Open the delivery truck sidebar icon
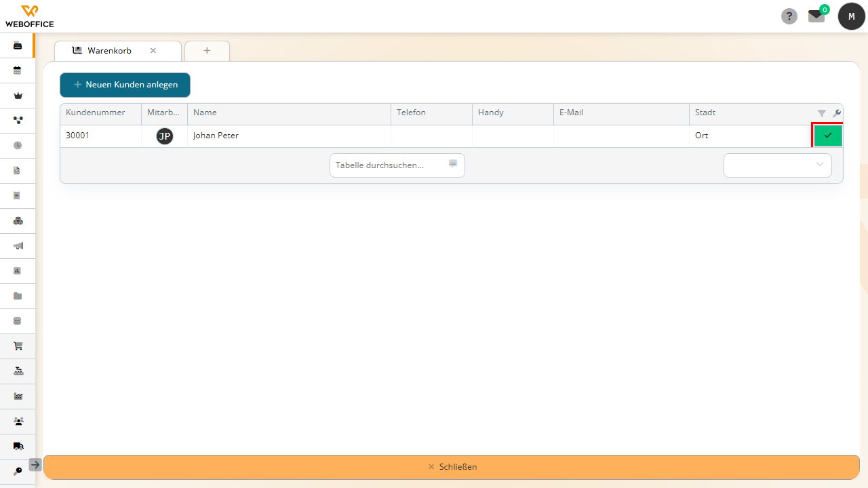Viewport: 868px width, 488px height. 18,446
